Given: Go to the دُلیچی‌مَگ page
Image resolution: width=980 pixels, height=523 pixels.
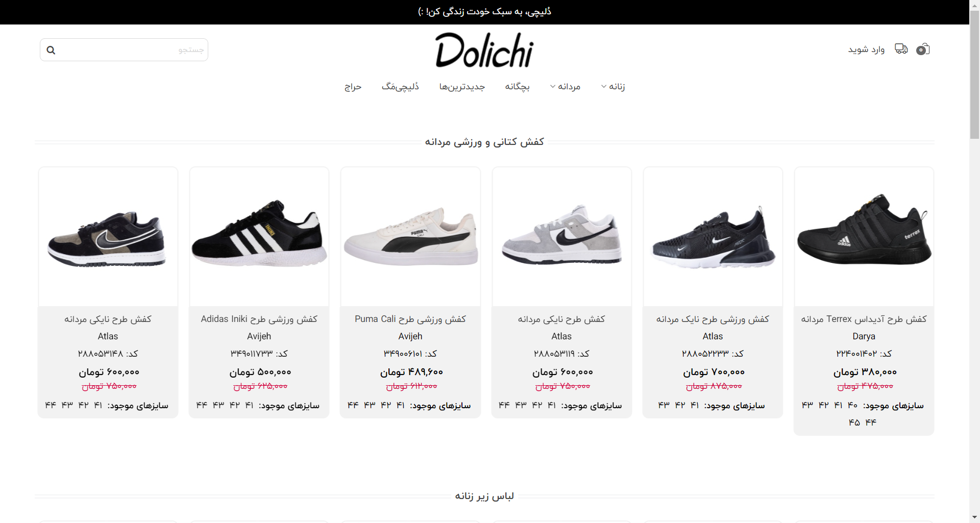Looking at the screenshot, I should click(400, 87).
